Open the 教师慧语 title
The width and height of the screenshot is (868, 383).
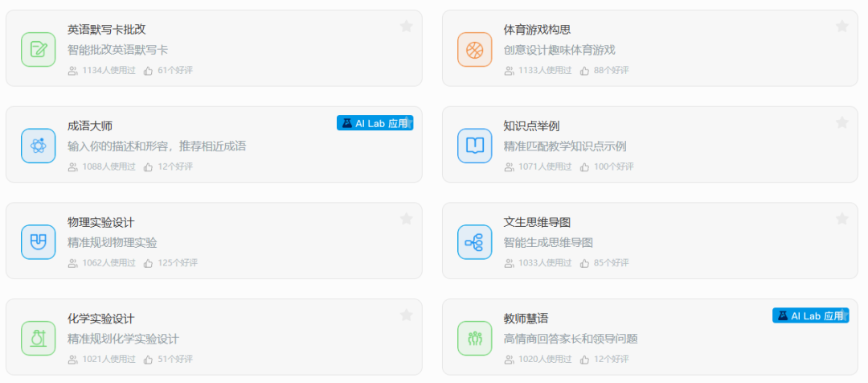[x=526, y=319]
